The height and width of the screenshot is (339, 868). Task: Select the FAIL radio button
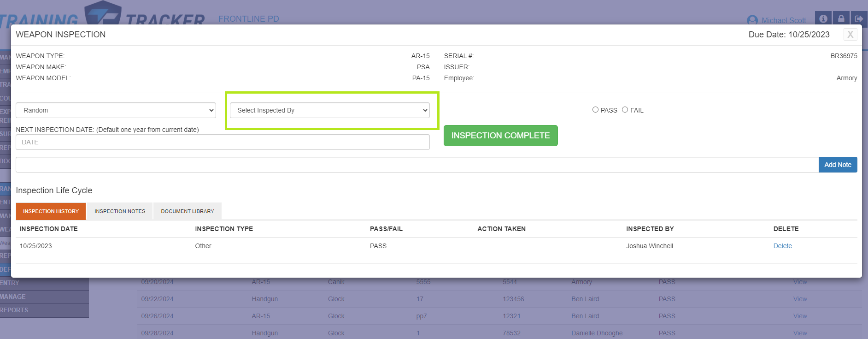click(625, 110)
